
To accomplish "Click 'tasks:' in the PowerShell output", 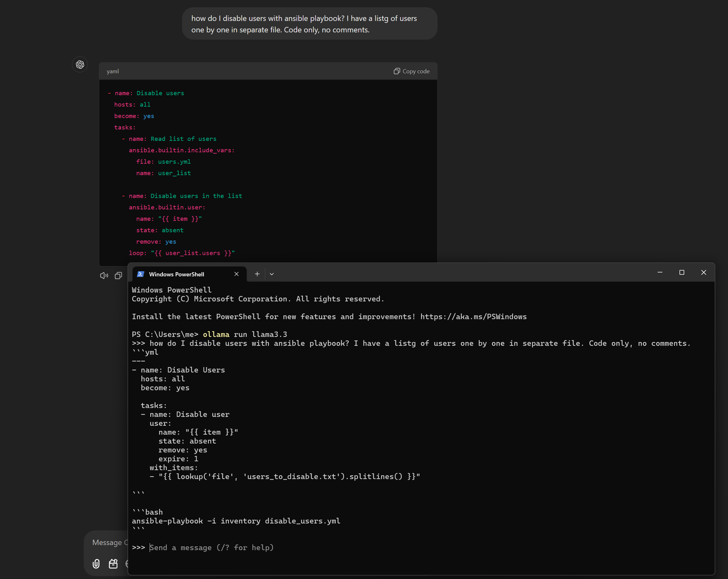I will pyautogui.click(x=154, y=405).
